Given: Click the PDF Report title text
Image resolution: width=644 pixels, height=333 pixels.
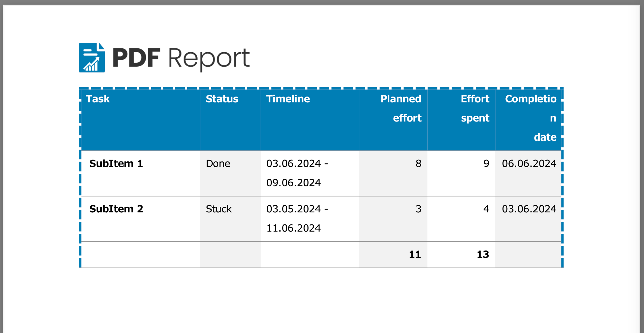Looking at the screenshot, I should pos(181,58).
